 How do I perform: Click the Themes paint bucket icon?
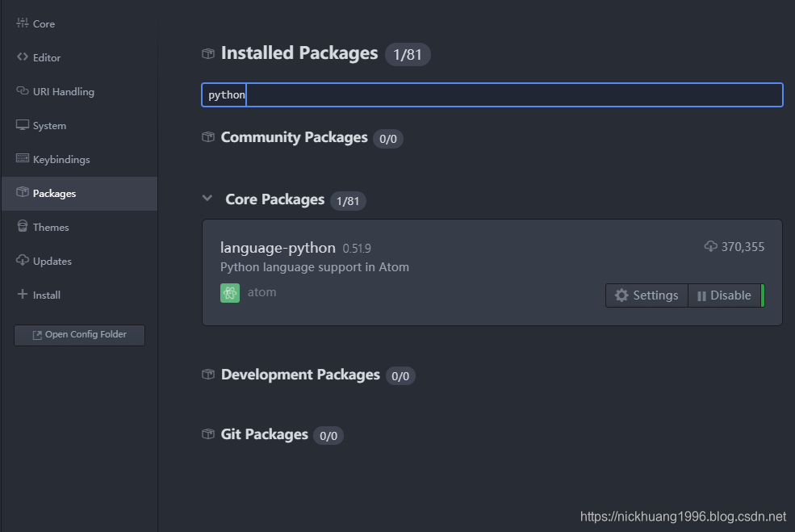23,227
